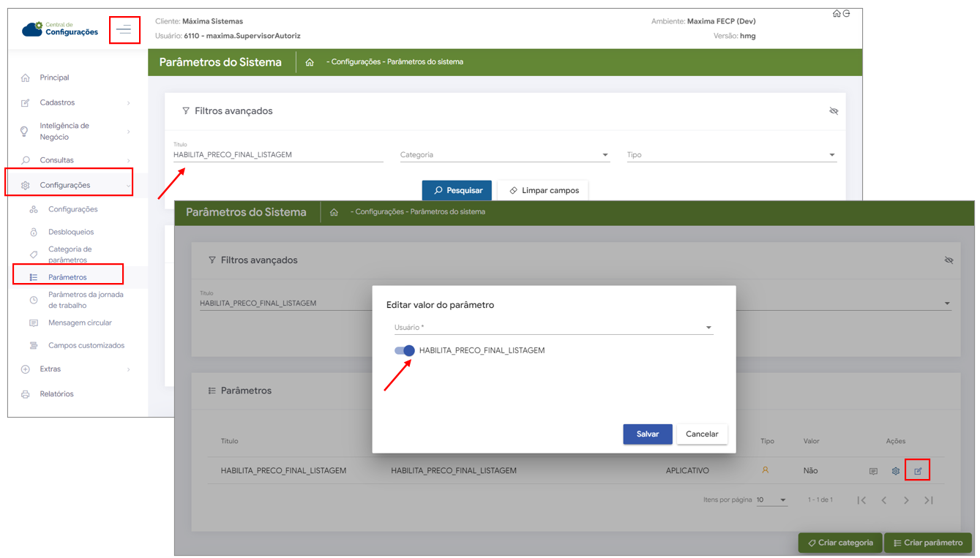Click the comment icon in Ações column

873,471
